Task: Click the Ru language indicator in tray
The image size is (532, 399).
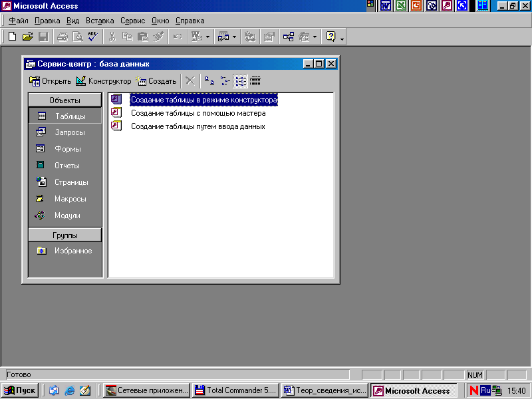Action: pyautogui.click(x=485, y=390)
